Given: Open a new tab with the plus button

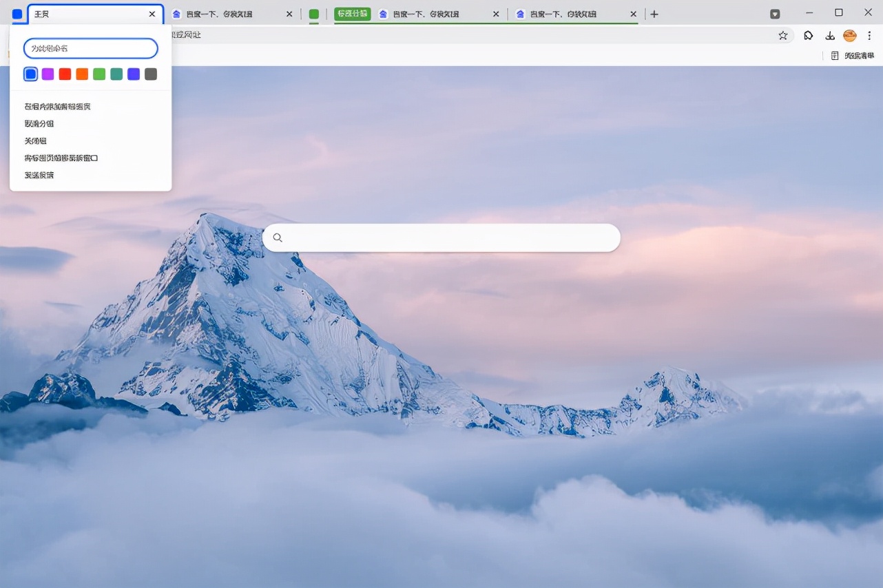Looking at the screenshot, I should (x=654, y=14).
